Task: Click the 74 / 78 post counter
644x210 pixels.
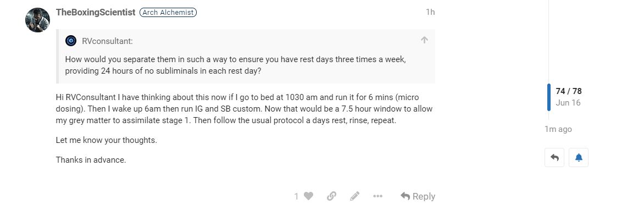Action: point(568,91)
